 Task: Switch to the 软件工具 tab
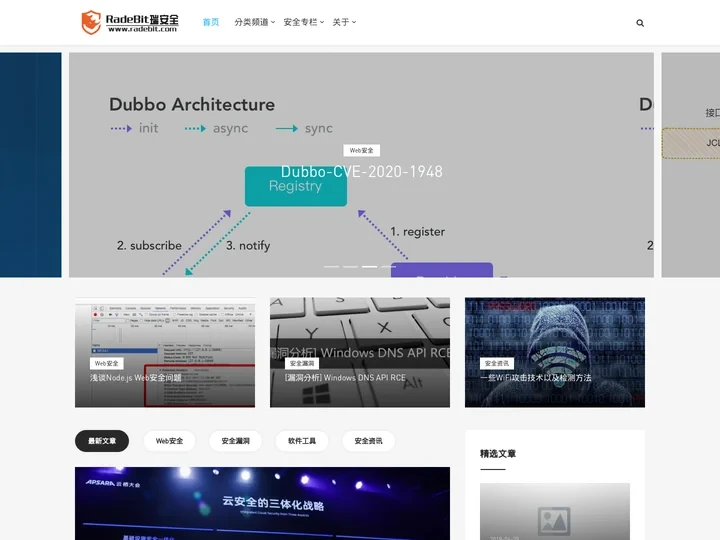coord(302,441)
